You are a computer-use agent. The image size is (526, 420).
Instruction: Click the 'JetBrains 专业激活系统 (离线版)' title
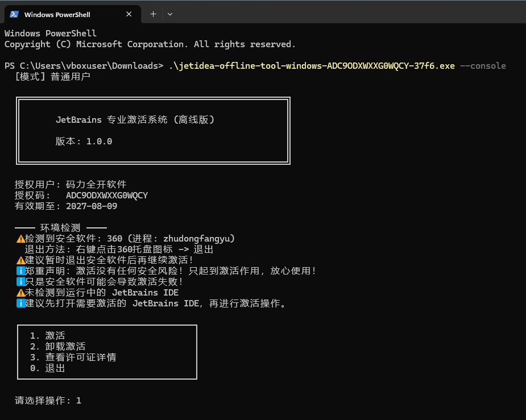(135, 120)
